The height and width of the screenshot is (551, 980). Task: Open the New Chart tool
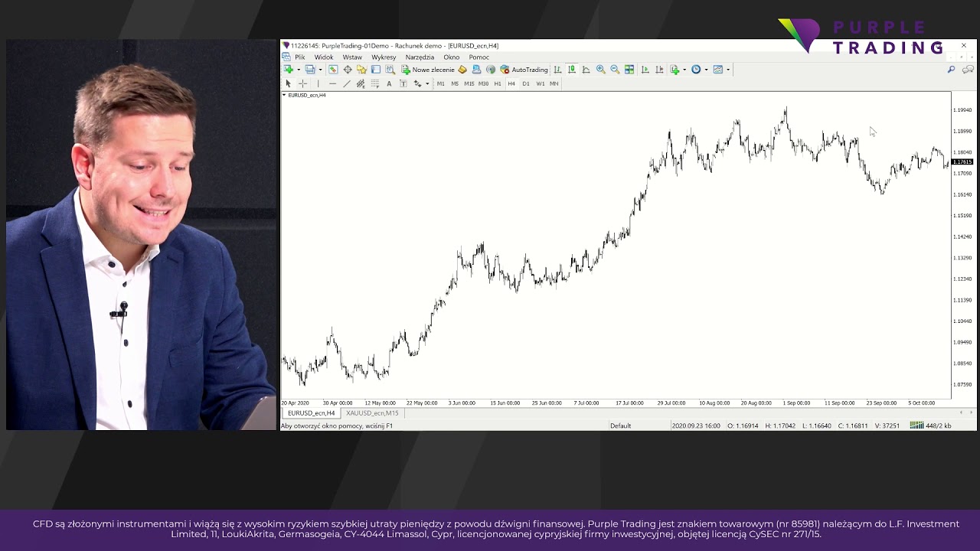[x=289, y=70]
